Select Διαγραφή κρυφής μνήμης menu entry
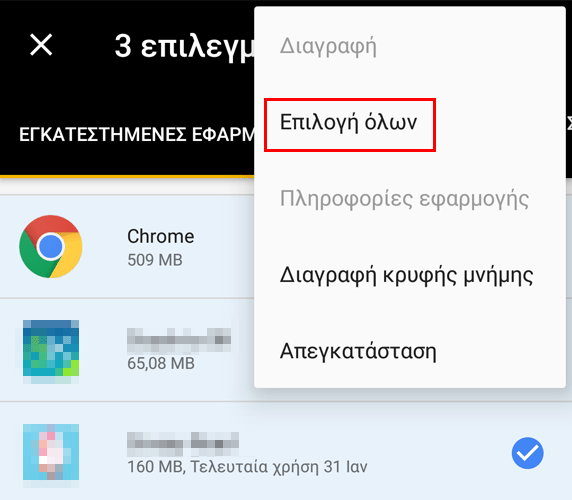This screenshot has width=572, height=500. tap(406, 275)
